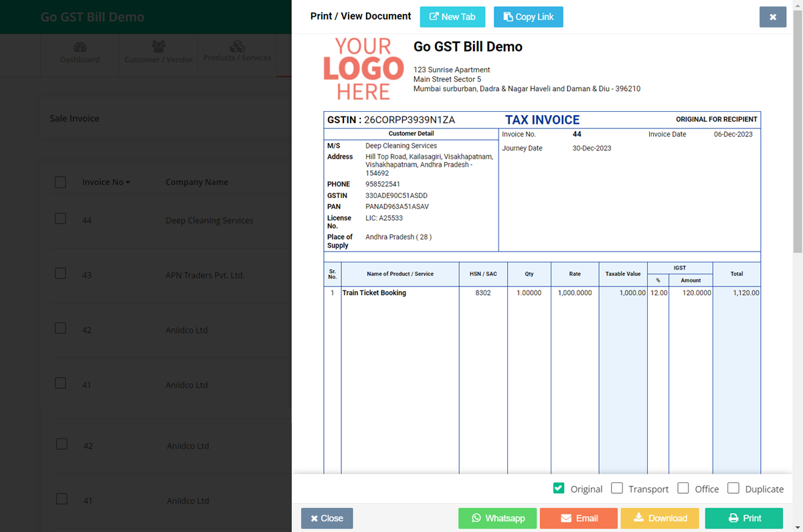This screenshot has width=803, height=532.
Task: Open the invoice in a New Tab
Action: pyautogui.click(x=452, y=17)
